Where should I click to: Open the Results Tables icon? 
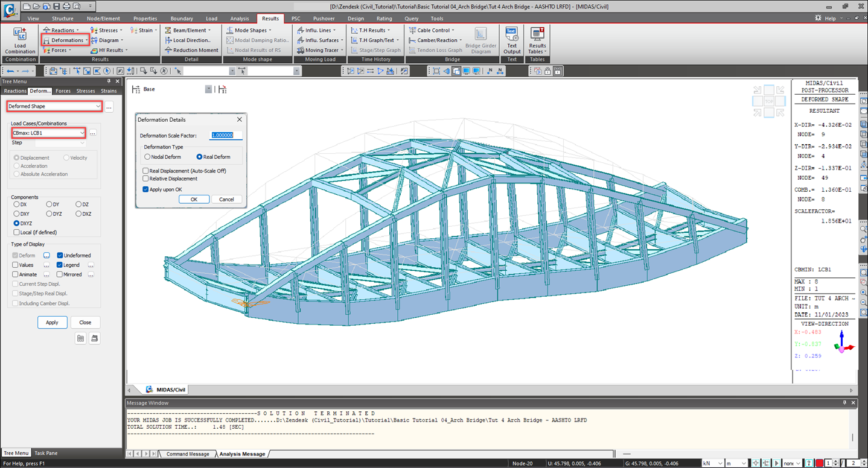[x=537, y=40]
